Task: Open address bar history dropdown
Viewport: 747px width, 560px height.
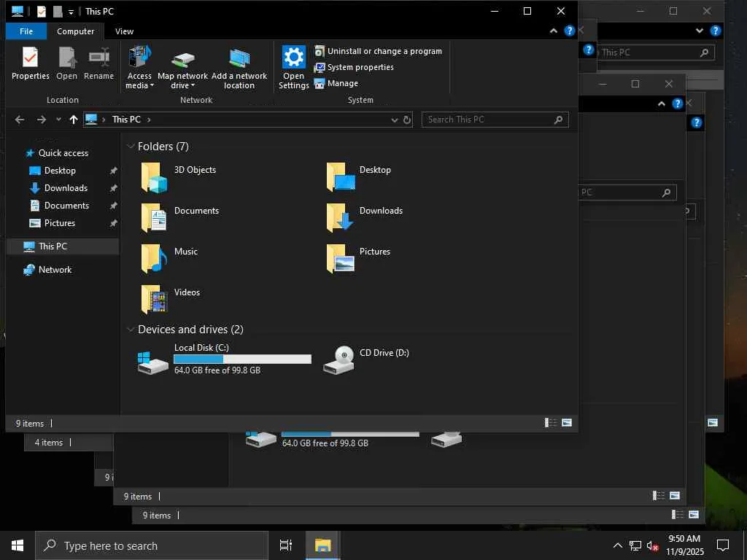Action: coord(395,120)
